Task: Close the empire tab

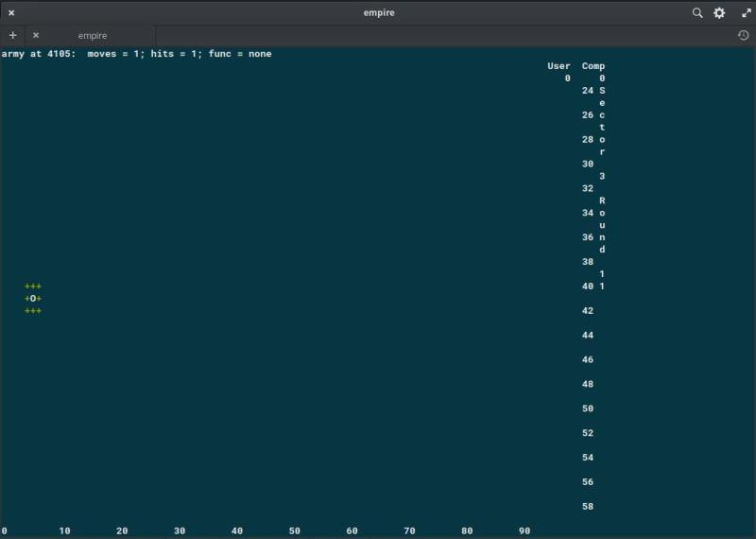Action: (36, 35)
